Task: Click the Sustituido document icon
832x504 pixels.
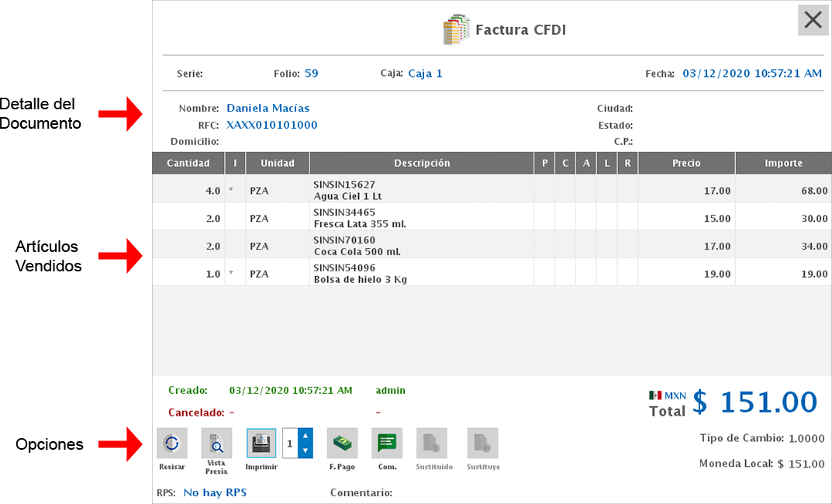Action: coord(433,444)
